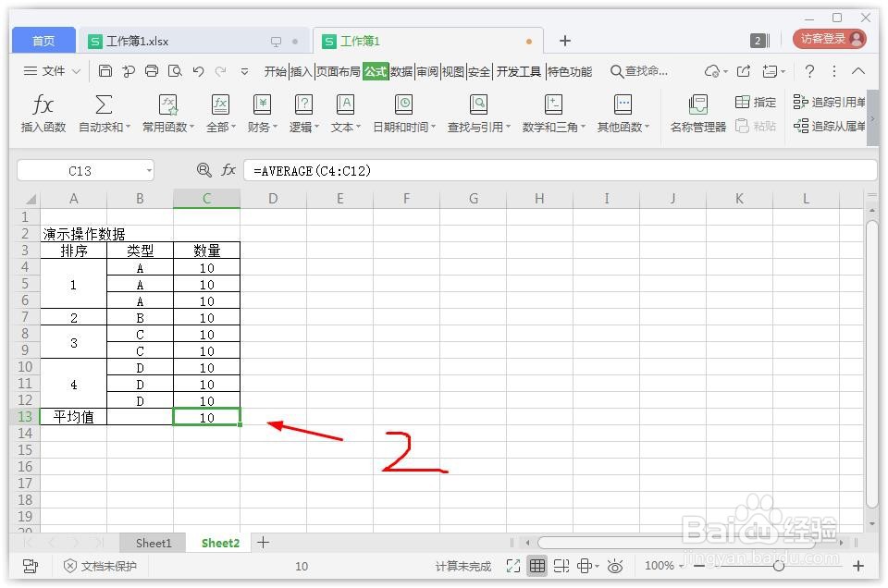
Task: Click the 访客登录 login button
Action: pos(830,39)
